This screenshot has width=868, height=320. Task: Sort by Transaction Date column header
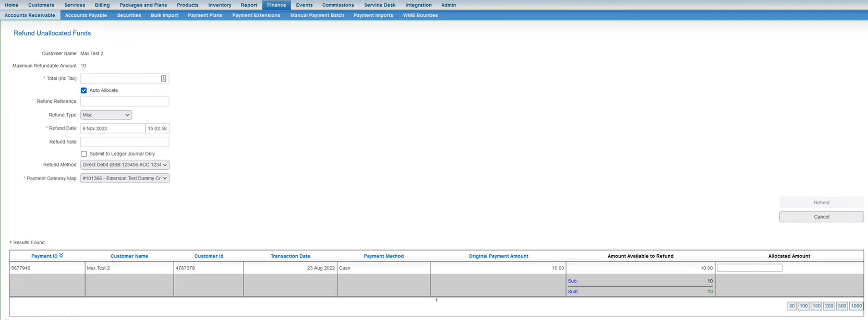tap(290, 256)
